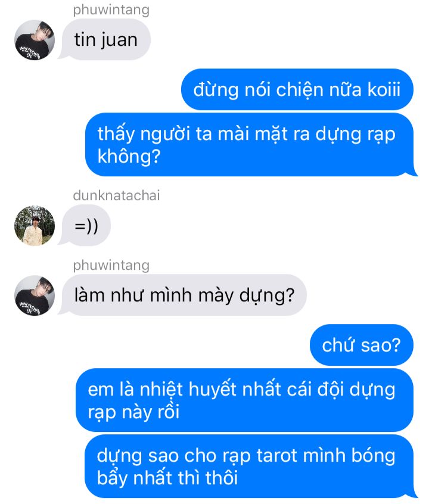The image size is (429, 504).
Task: Open phuwintang's avatar beside "làm như mình mày dựng?"
Action: pos(35,295)
